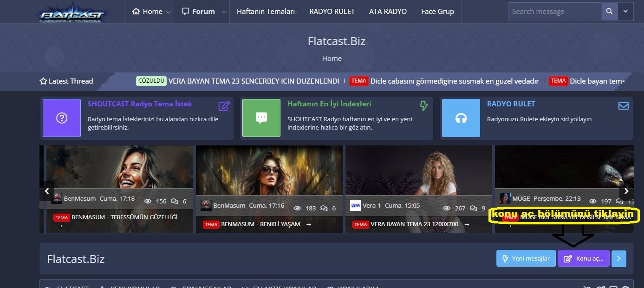
Task: Click replies icon on RENKLİ YAŞAM card
Action: pyautogui.click(x=324, y=208)
